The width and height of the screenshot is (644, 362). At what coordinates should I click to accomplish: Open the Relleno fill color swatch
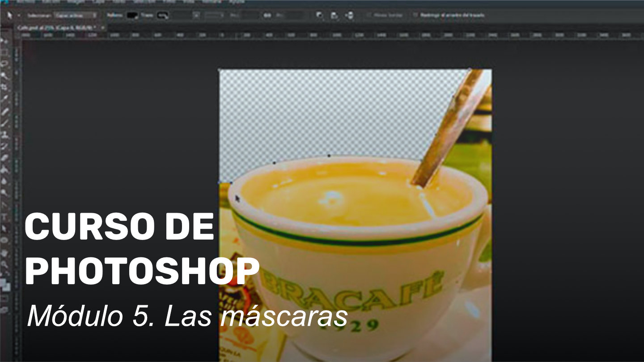(131, 15)
